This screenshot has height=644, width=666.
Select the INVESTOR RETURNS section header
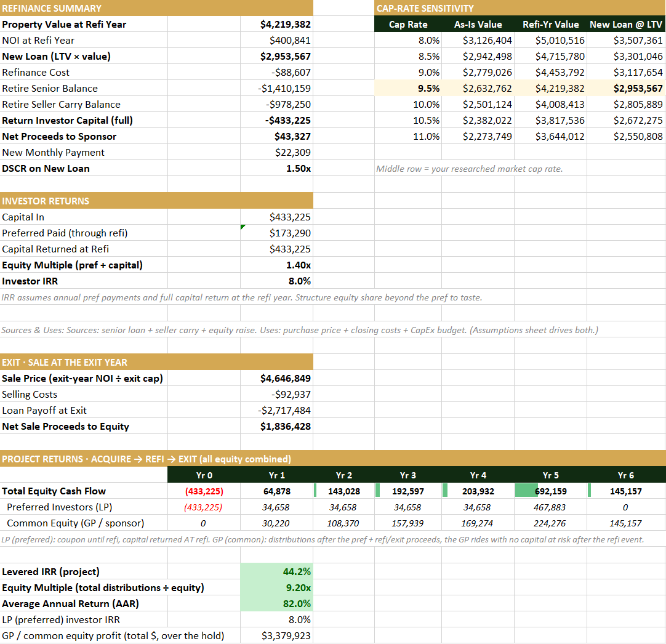(x=156, y=201)
